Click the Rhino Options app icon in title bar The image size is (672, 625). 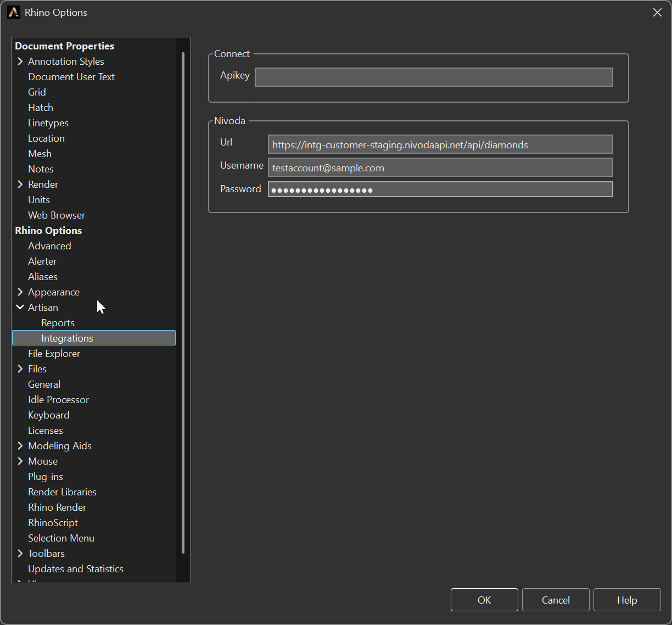(14, 12)
